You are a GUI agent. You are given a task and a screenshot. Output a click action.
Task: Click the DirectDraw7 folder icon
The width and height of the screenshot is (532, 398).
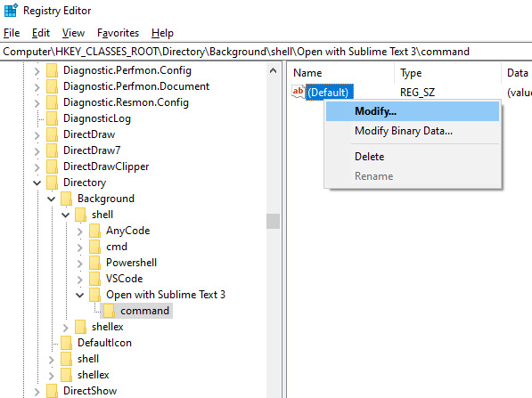pos(52,150)
